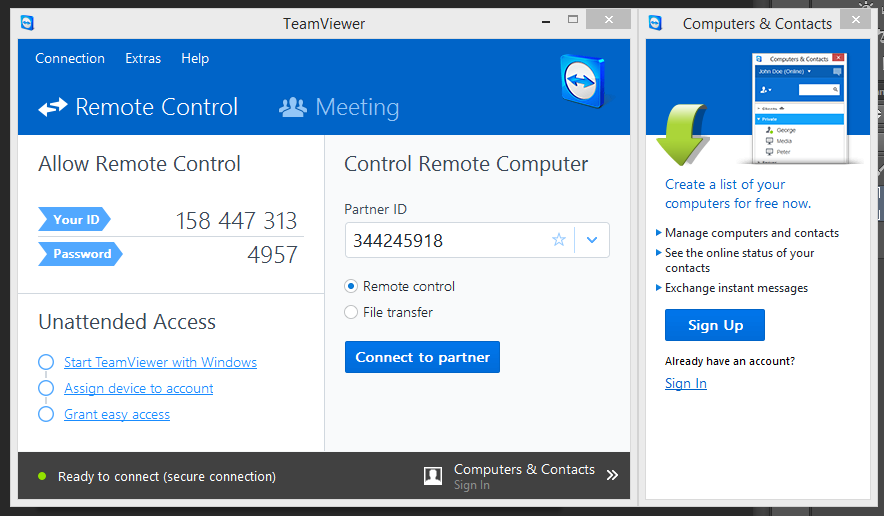884x516 pixels.
Task: Open the Extras menu
Action: pyautogui.click(x=143, y=58)
